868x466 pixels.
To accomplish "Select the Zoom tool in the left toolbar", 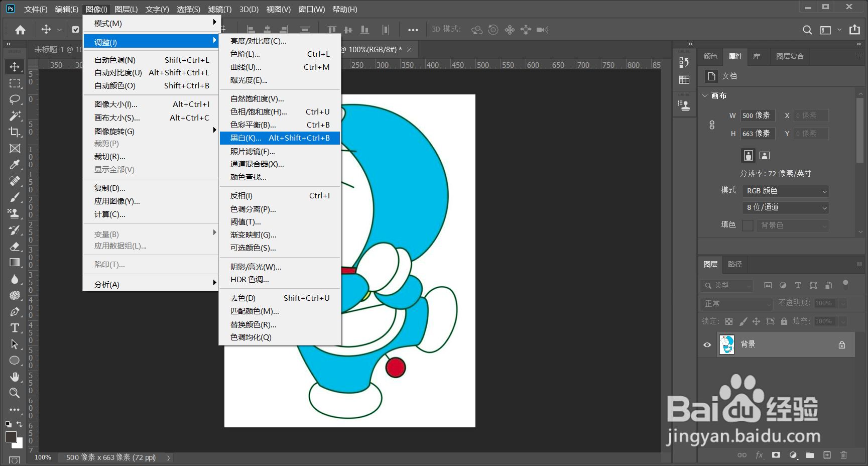I will pos(15,393).
